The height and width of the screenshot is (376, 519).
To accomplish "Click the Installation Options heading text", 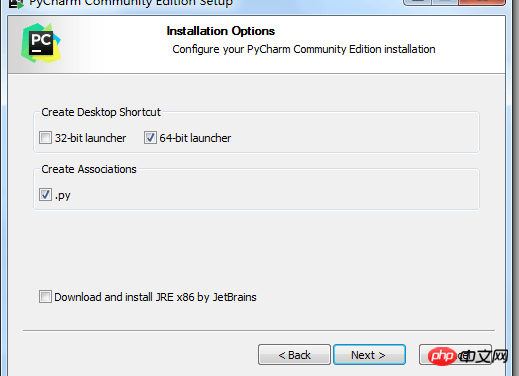I will coord(221,31).
